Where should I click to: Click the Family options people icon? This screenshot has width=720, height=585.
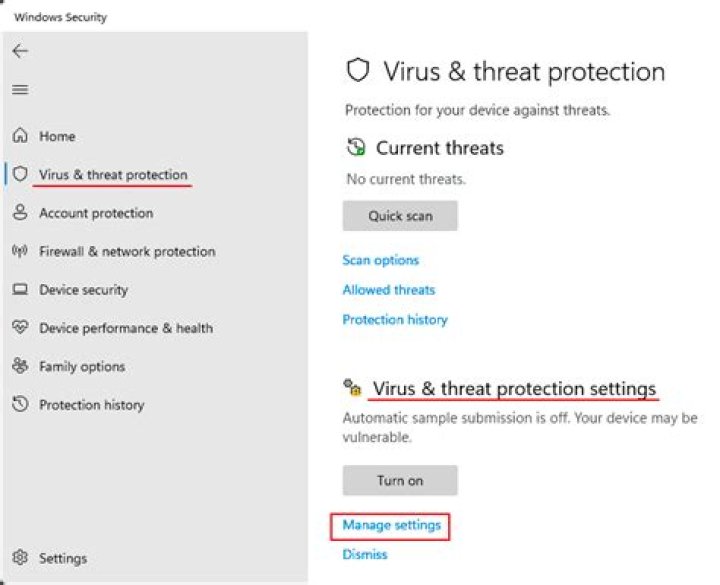[20, 366]
